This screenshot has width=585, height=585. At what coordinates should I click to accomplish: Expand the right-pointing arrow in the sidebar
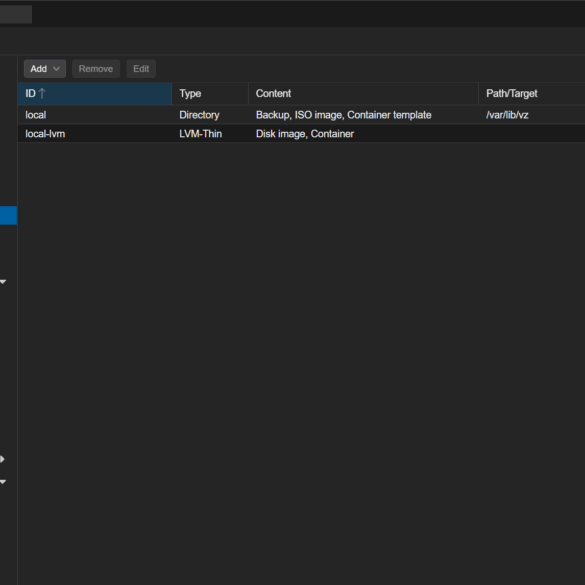(2, 459)
